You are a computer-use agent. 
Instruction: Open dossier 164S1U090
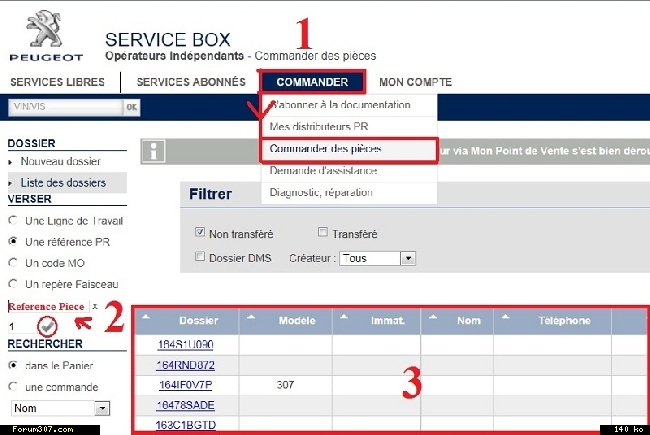[185, 345]
